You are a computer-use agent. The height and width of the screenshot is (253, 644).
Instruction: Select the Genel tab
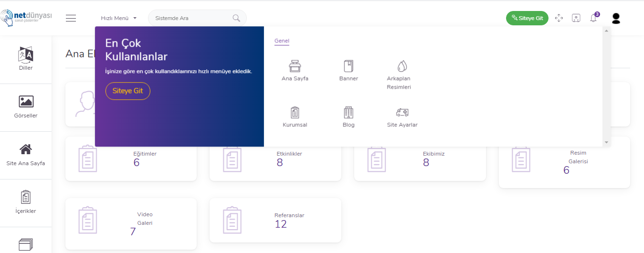(282, 41)
